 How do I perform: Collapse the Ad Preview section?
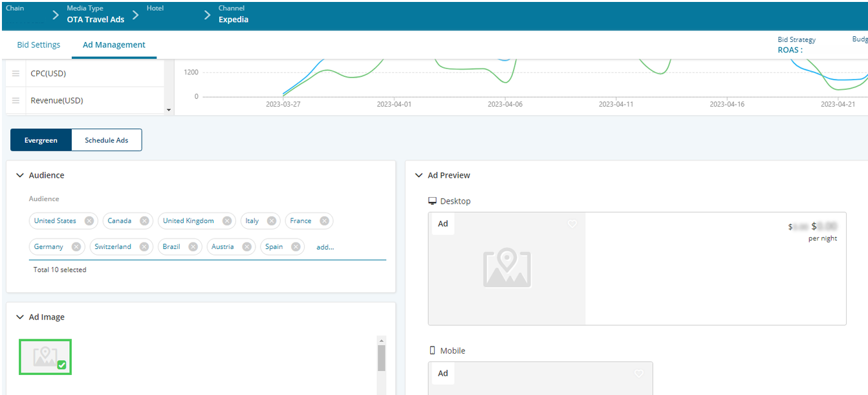point(419,175)
